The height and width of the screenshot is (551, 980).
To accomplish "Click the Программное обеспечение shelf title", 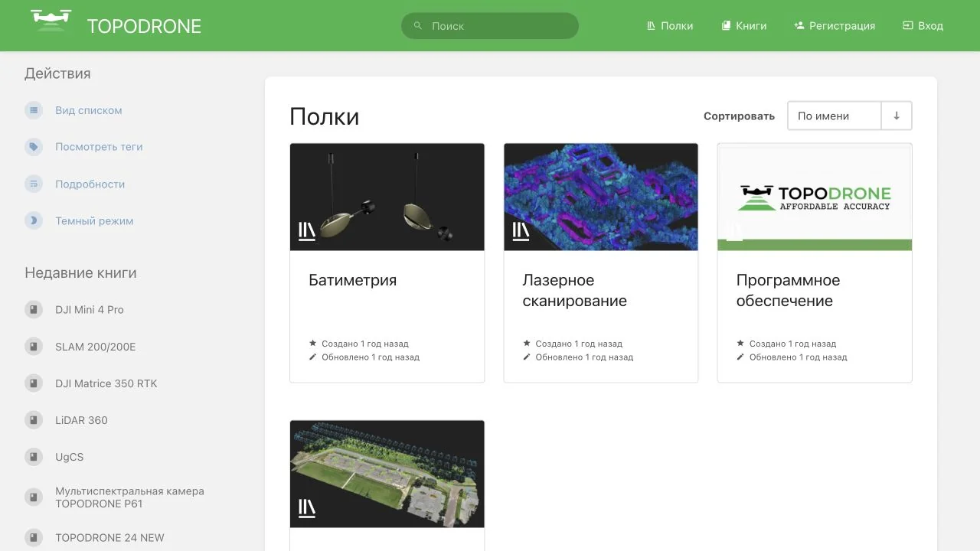I will (x=788, y=291).
